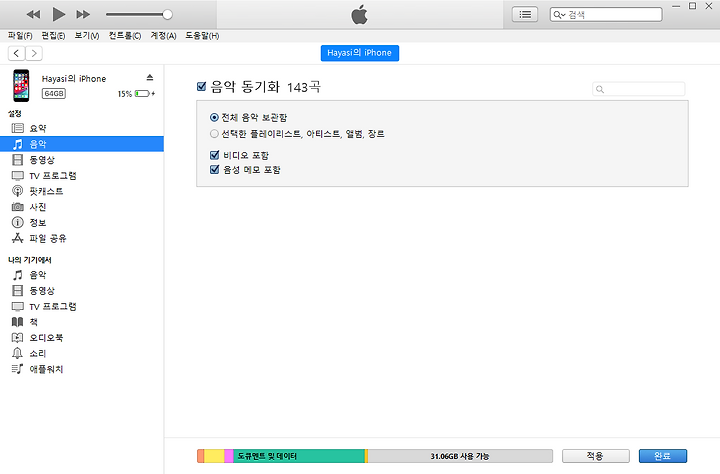
Task: Open the 요약 summary settings item
Action: tap(82, 129)
